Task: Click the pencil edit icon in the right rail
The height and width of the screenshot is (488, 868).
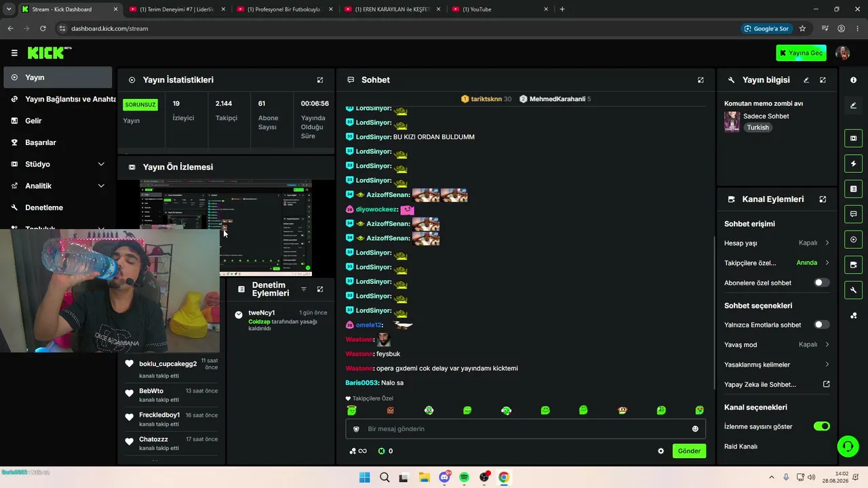Action: point(853,106)
